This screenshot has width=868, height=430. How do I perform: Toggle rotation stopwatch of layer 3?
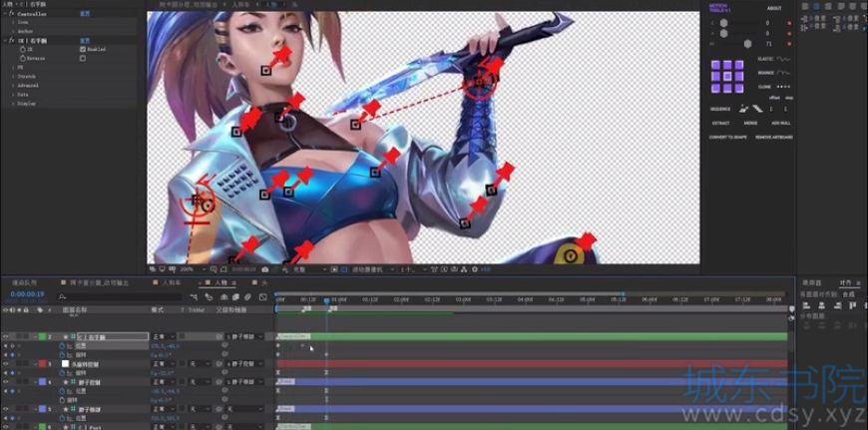(x=62, y=373)
